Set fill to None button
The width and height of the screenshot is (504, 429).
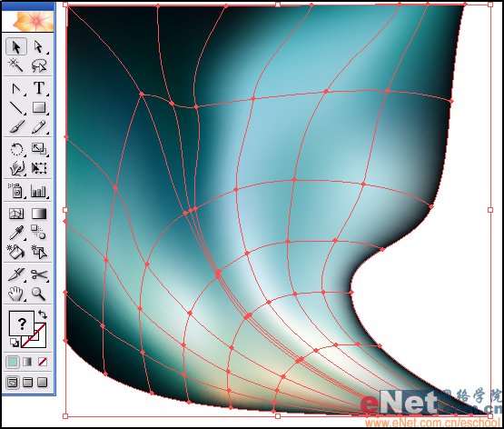tap(42, 362)
